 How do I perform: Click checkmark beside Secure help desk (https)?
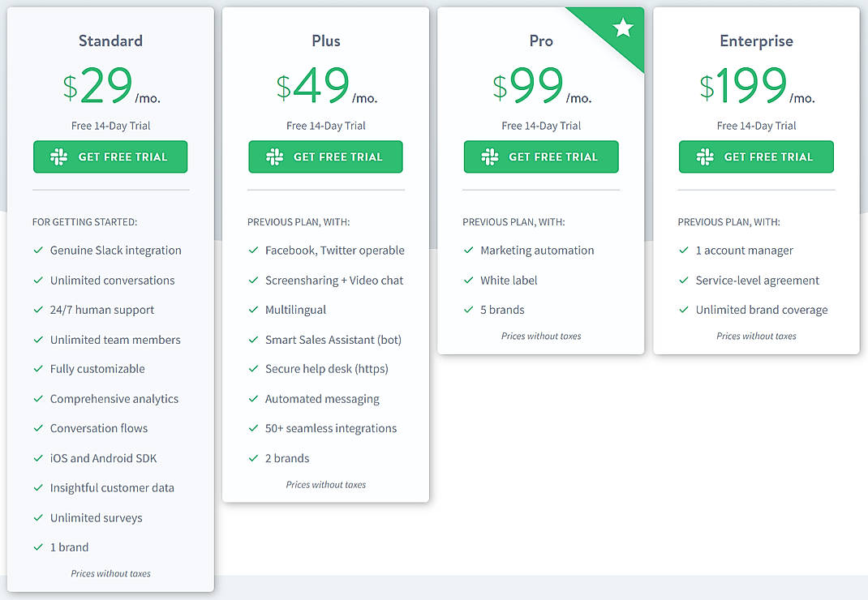click(x=254, y=369)
